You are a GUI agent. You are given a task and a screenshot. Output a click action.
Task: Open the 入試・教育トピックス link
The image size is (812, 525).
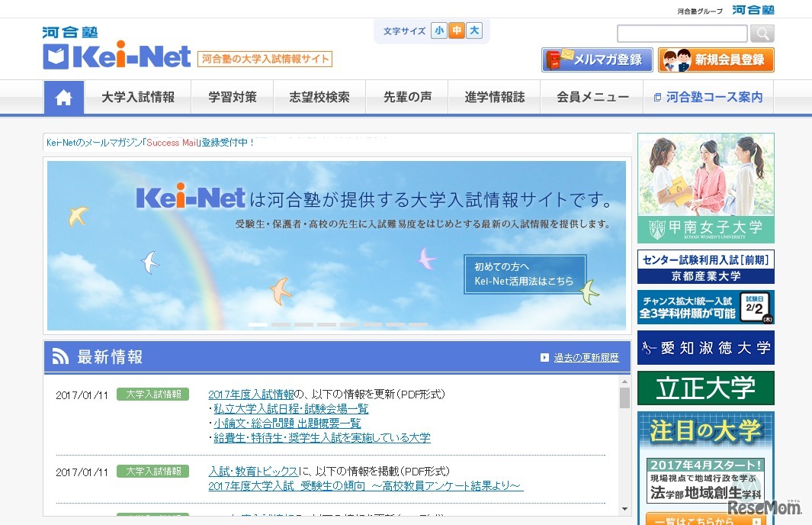(253, 471)
